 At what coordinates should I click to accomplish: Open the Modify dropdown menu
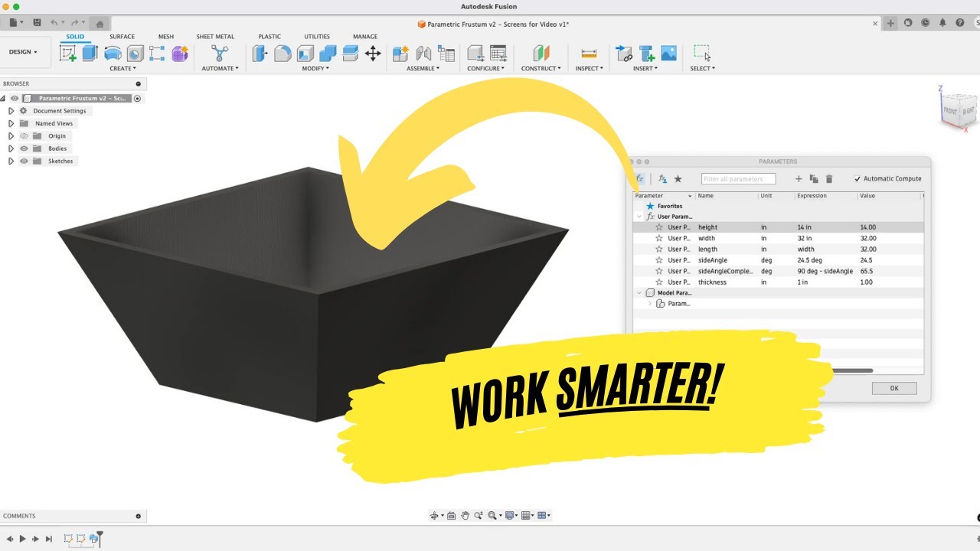point(315,68)
